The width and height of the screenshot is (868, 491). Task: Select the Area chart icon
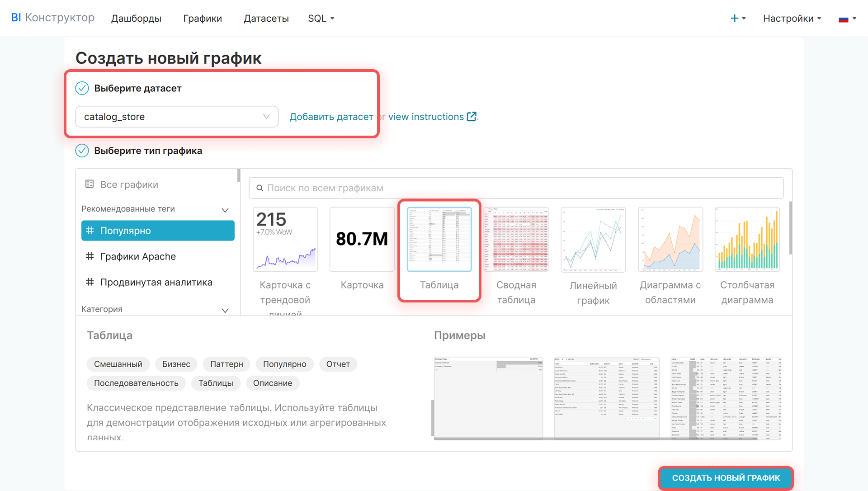pyautogui.click(x=670, y=240)
